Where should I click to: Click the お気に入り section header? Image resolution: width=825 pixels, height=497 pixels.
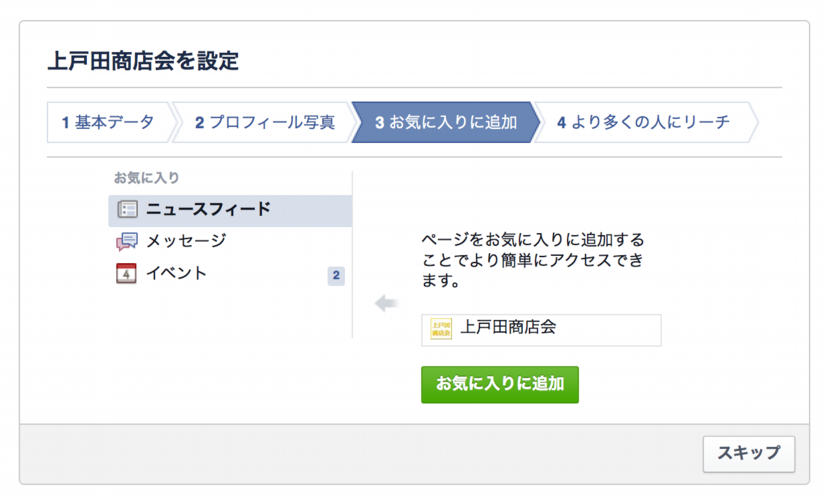click(146, 178)
